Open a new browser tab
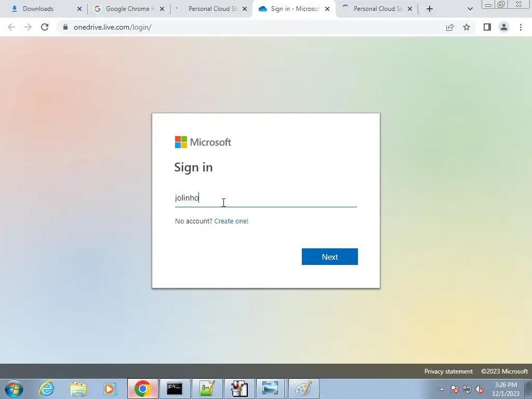The image size is (532, 399). pyautogui.click(x=430, y=9)
